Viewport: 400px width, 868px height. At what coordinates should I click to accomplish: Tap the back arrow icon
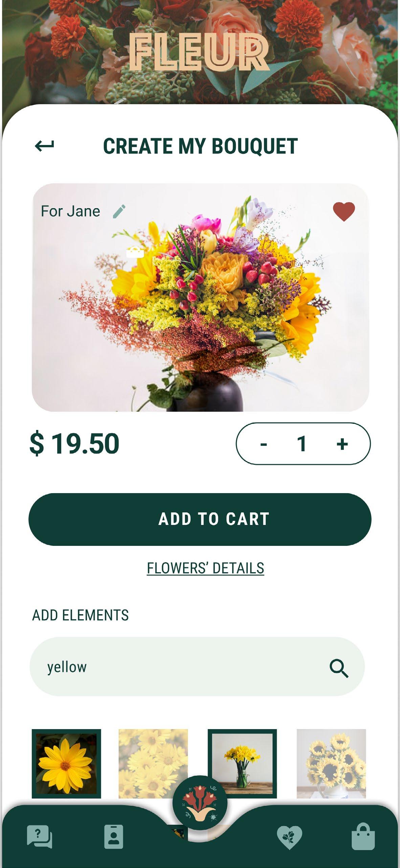coord(44,146)
